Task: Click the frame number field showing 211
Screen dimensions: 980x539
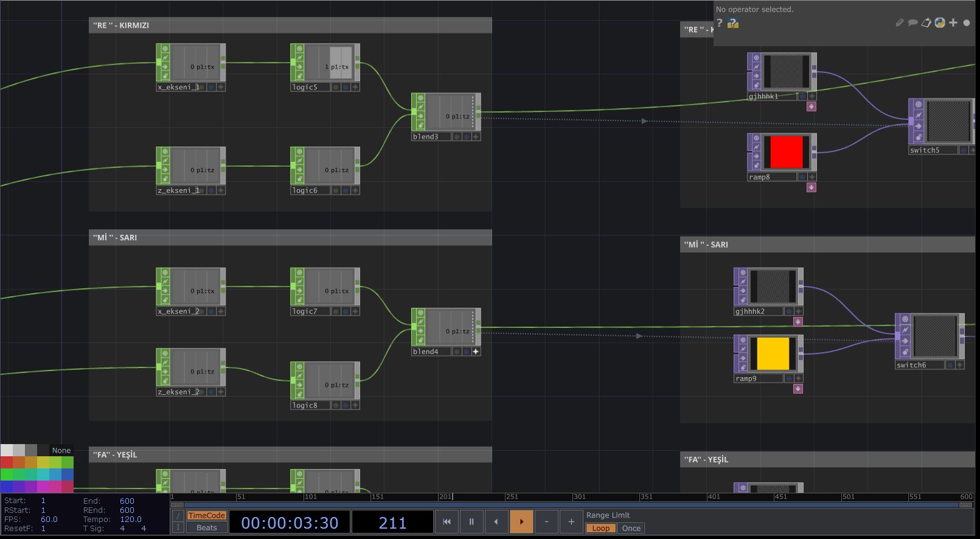Action: point(392,523)
